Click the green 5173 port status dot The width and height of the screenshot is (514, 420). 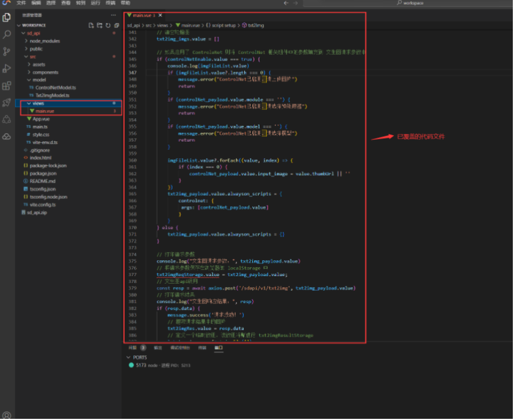[x=131, y=366]
